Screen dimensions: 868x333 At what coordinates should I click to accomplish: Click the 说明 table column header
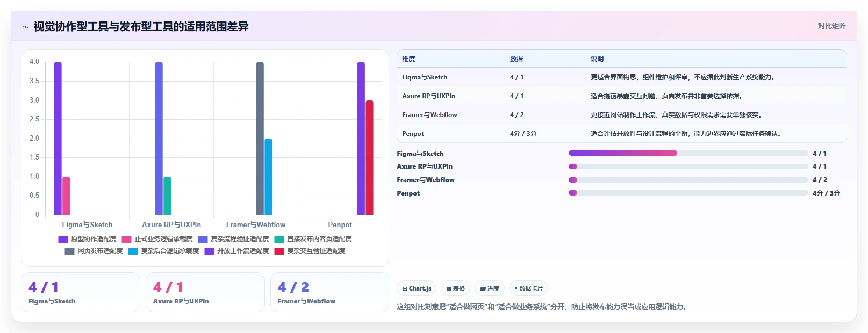pos(597,59)
